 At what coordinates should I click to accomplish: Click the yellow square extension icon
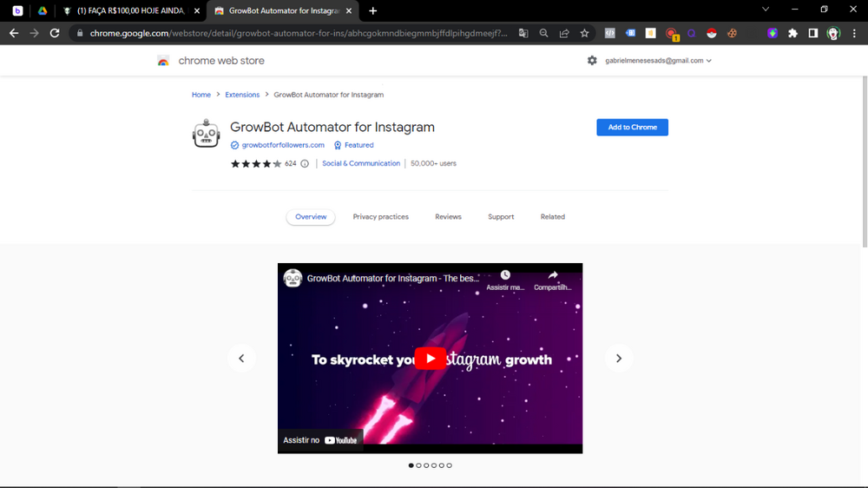[x=650, y=33]
